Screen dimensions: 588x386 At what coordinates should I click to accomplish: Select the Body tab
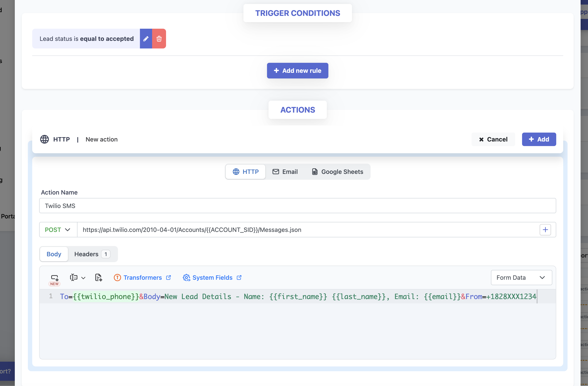(54, 254)
